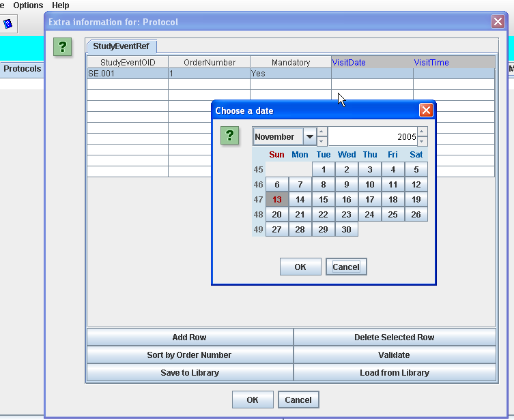The width and height of the screenshot is (514, 420).
Task: Click the VisitDate column header
Action: (372, 62)
